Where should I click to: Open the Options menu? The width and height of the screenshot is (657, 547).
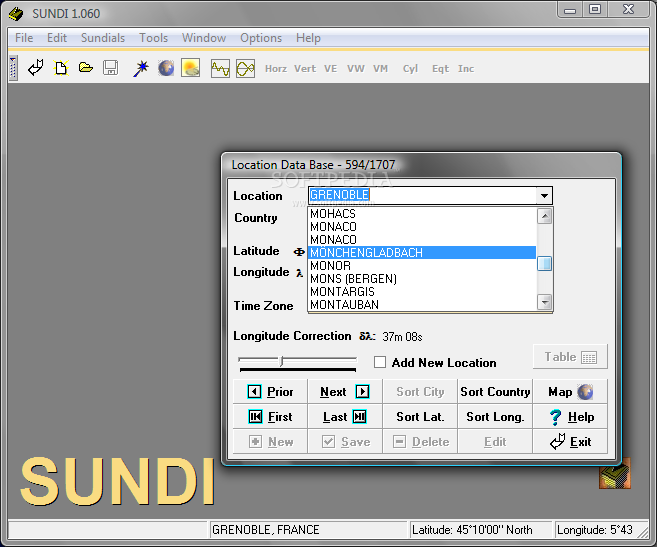(261, 38)
